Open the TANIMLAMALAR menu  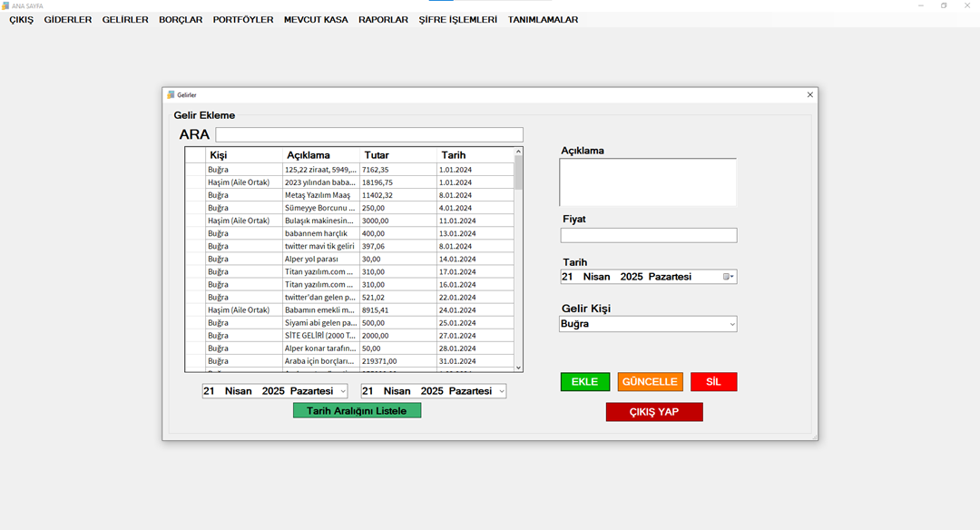(x=543, y=20)
